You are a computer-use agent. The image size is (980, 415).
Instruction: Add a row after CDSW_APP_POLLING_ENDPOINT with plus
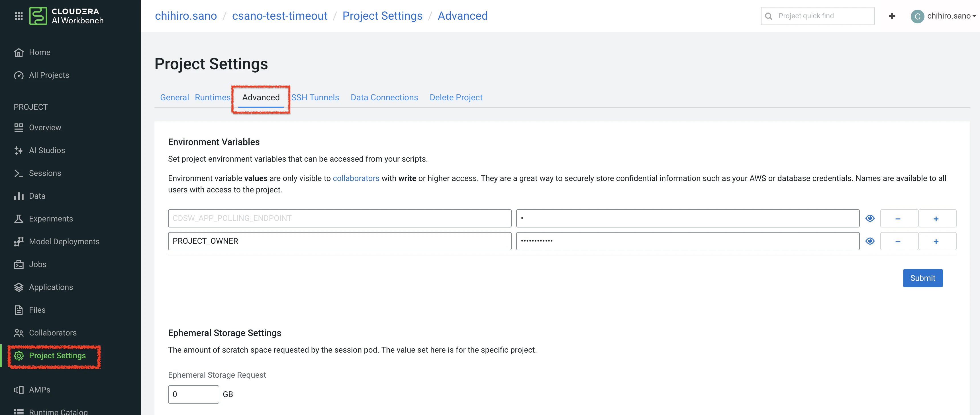(936, 219)
